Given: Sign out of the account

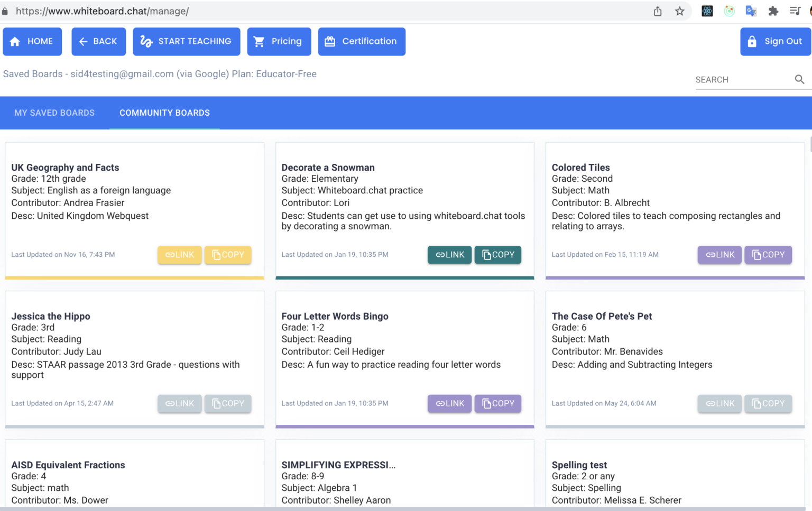Looking at the screenshot, I should point(775,41).
